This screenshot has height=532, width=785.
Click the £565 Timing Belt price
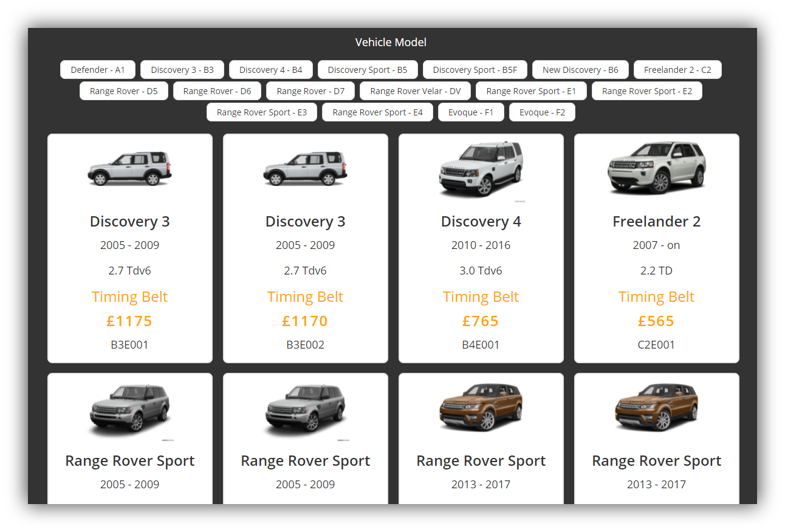point(656,321)
